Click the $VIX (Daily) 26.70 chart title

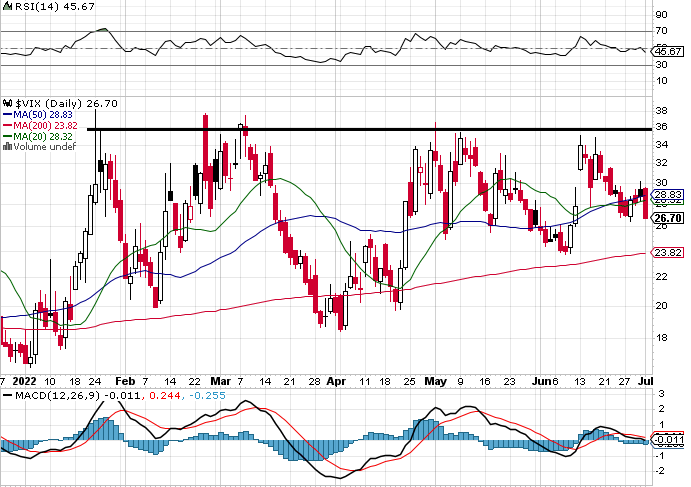click(66, 104)
